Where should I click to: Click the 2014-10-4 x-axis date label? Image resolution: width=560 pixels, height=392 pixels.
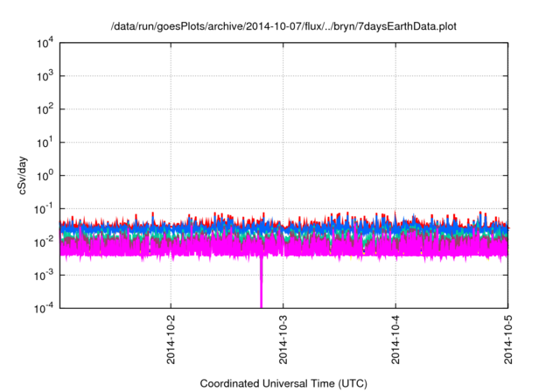395,339
